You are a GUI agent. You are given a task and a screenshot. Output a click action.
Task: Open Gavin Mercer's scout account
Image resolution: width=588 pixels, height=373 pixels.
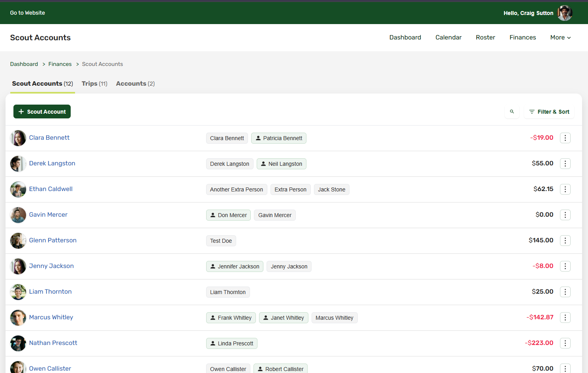(x=48, y=215)
